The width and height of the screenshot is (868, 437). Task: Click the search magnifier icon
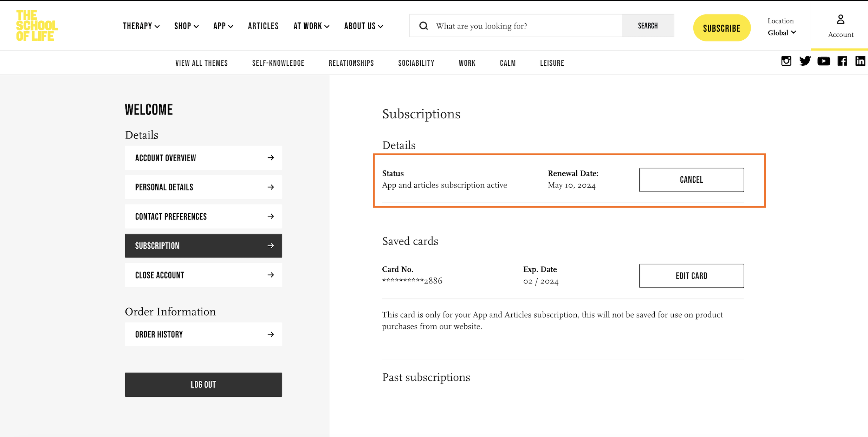point(423,26)
